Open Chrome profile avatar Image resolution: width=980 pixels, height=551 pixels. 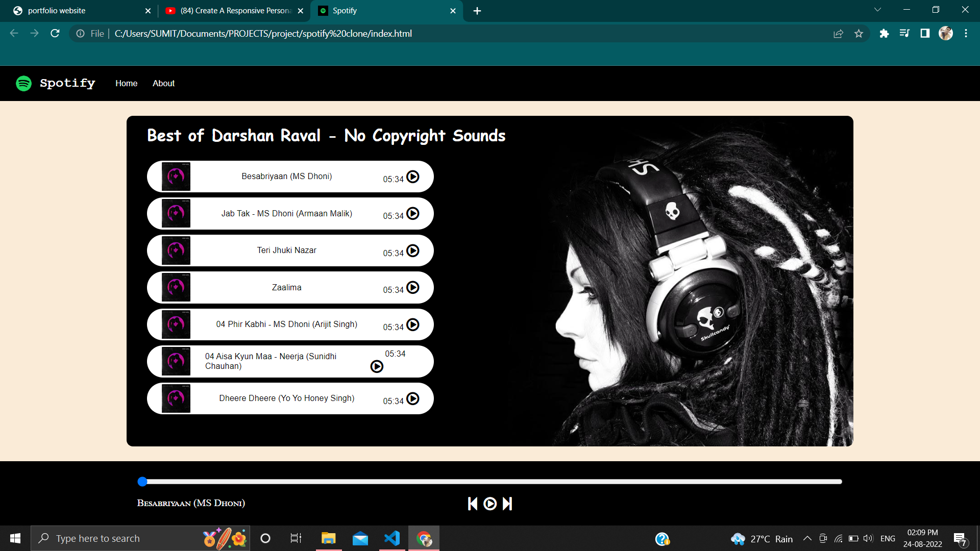[x=946, y=34]
